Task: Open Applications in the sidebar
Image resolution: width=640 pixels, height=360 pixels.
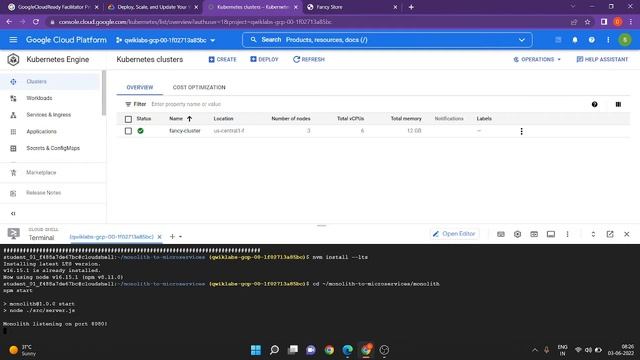Action: point(41,132)
